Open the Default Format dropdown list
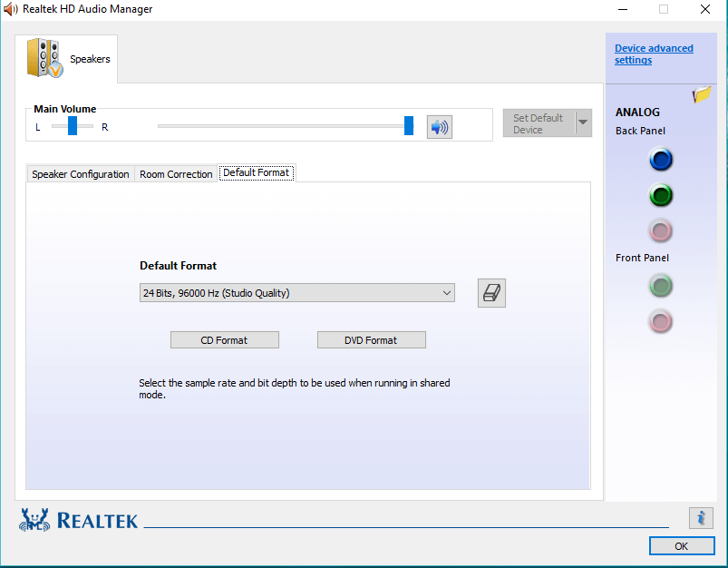The height and width of the screenshot is (568, 728). pyautogui.click(x=445, y=292)
